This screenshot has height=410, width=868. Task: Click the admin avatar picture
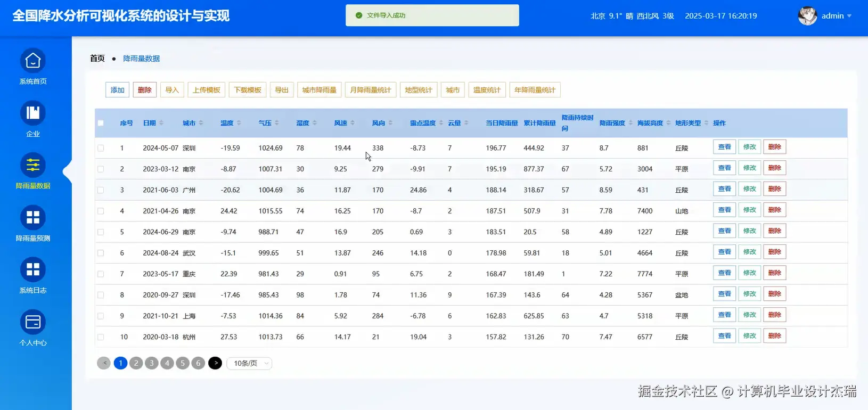pyautogui.click(x=807, y=16)
